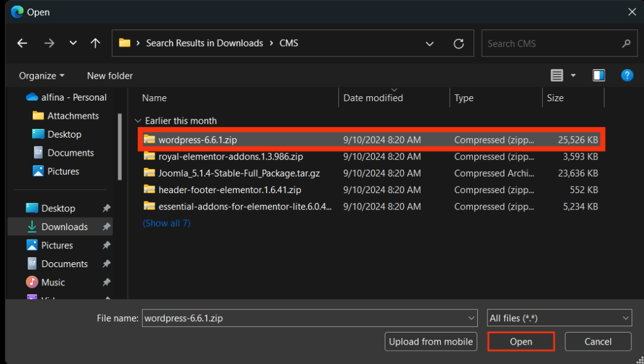The height and width of the screenshot is (364, 644).
Task: Unpin Downloads from quick access
Action: click(106, 227)
